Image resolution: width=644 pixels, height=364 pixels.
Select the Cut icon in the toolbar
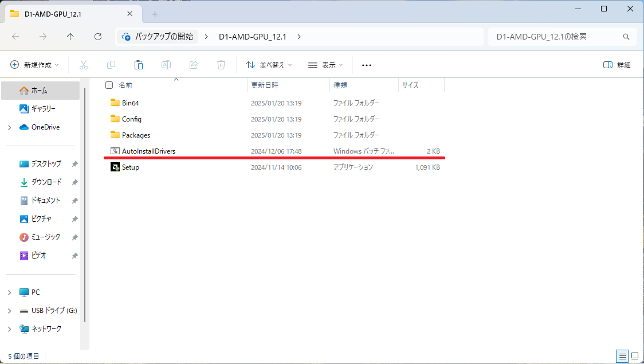coord(84,65)
